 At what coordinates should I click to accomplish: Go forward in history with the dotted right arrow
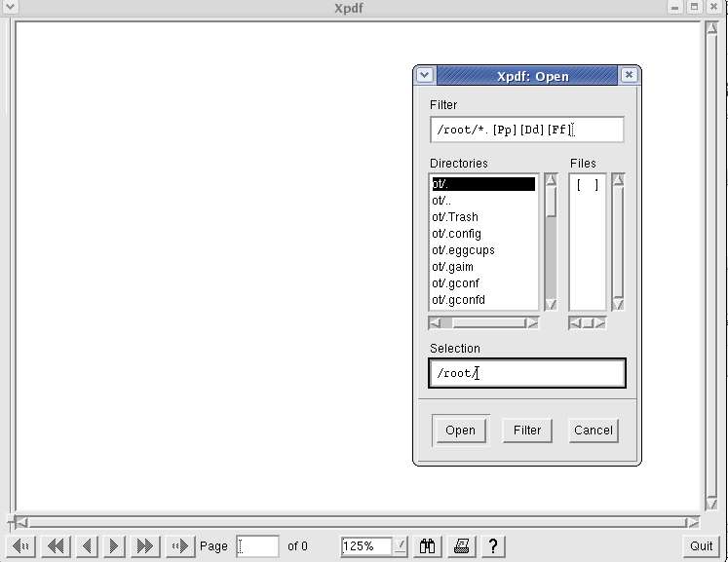[180, 545]
